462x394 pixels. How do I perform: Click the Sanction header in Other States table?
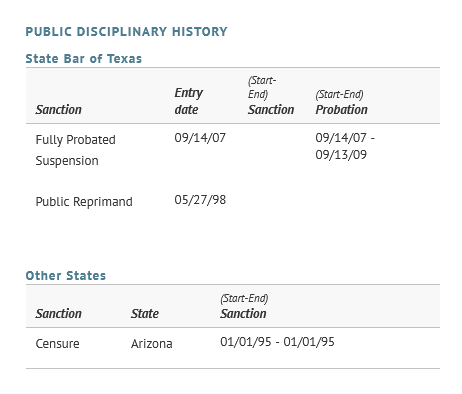click(x=59, y=314)
